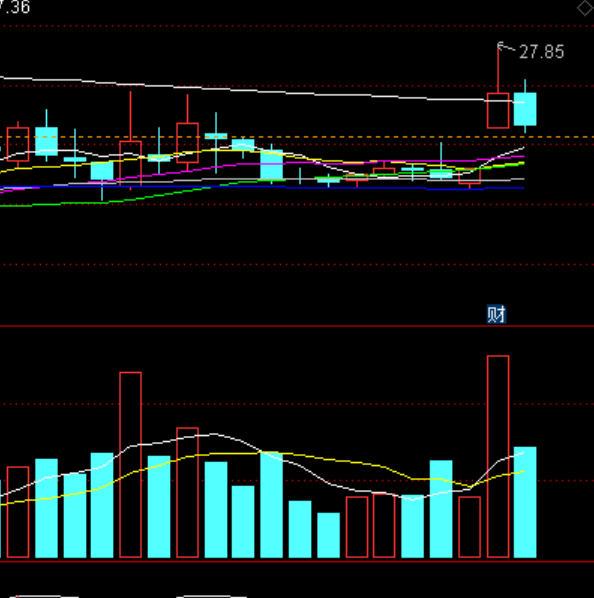
Task: Select the final cyan volume bar
Action: (525, 502)
